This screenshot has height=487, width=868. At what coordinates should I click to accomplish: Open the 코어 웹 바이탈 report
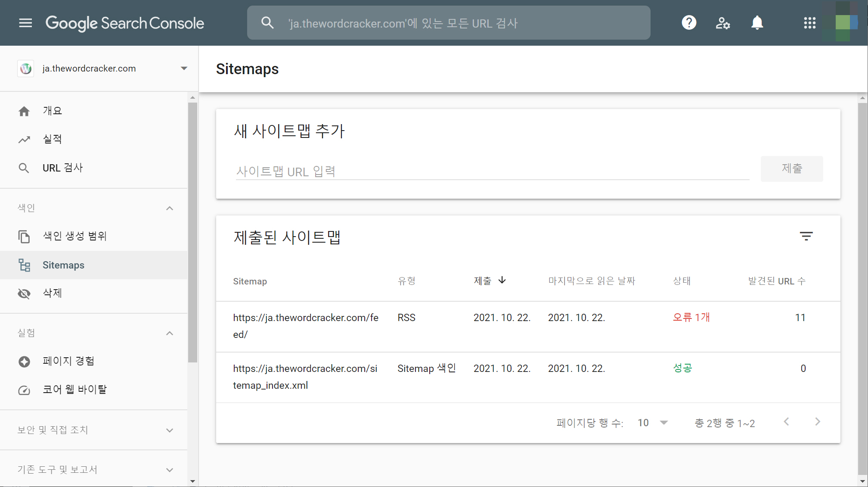tap(74, 390)
